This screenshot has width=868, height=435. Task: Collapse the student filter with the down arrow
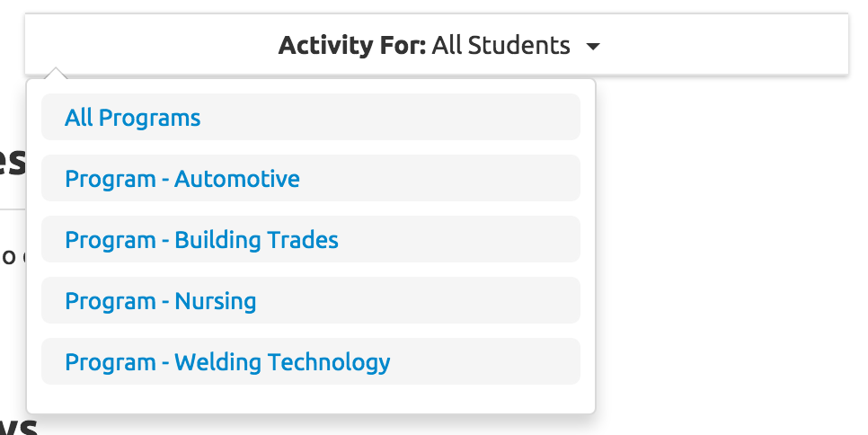pos(592,46)
